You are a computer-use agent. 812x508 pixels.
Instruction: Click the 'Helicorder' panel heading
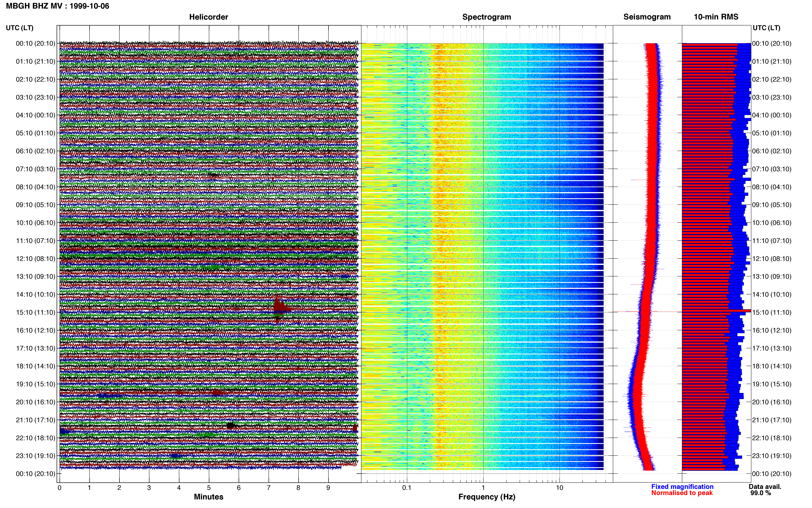[x=209, y=17]
